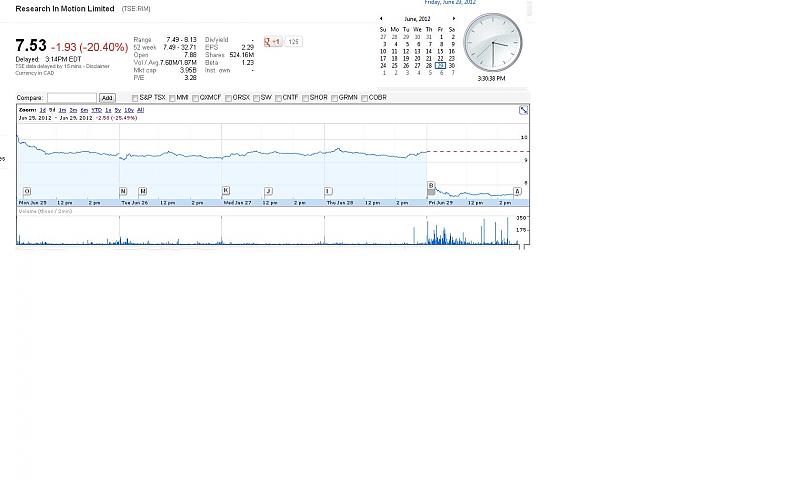Open news flag N on timeline
The height and width of the screenshot is (500, 800).
point(123,191)
